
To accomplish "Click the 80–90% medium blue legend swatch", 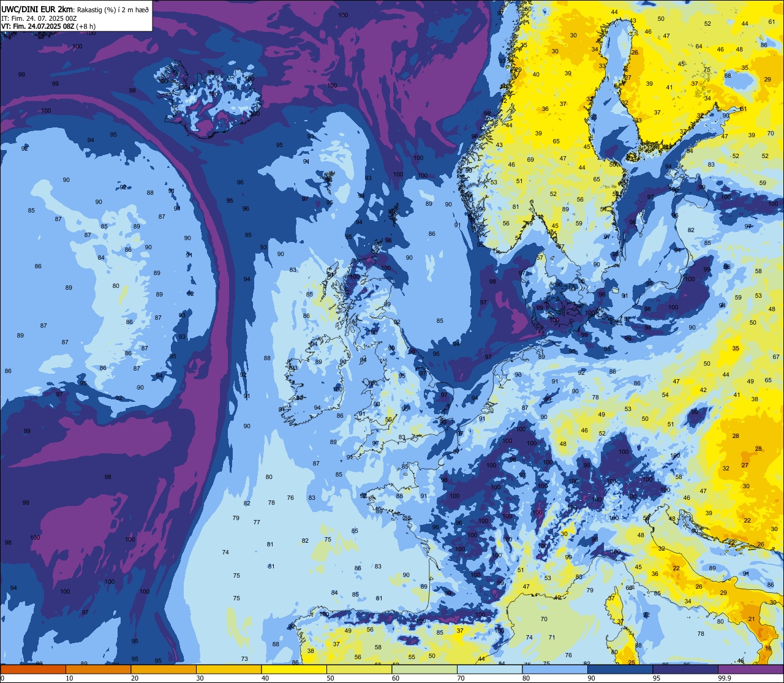I will 555,670.
